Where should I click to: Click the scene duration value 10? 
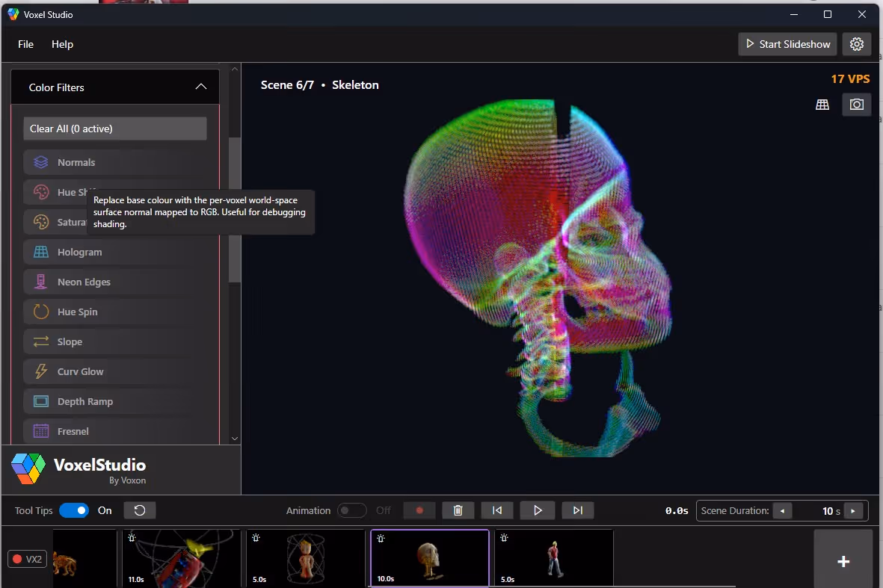click(827, 511)
